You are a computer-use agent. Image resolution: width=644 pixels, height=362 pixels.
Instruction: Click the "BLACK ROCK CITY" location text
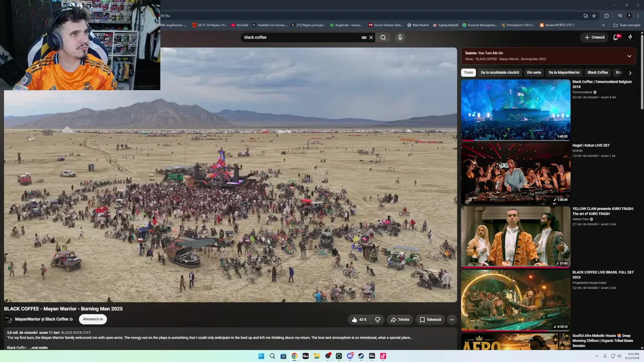tap(76, 333)
